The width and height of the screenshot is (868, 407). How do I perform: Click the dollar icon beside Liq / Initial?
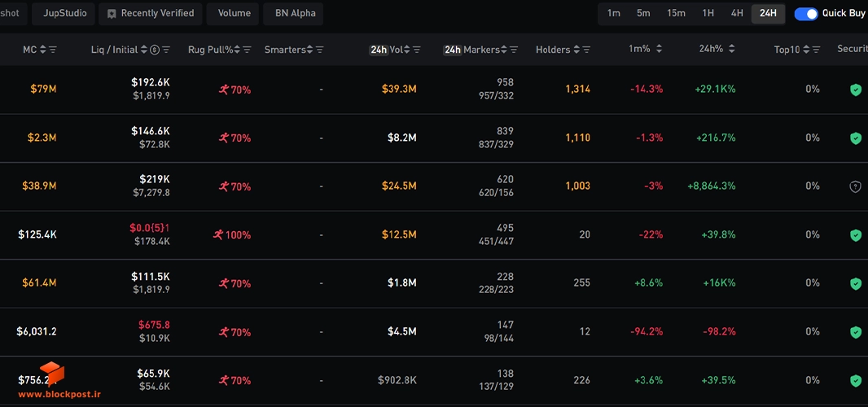coord(155,50)
